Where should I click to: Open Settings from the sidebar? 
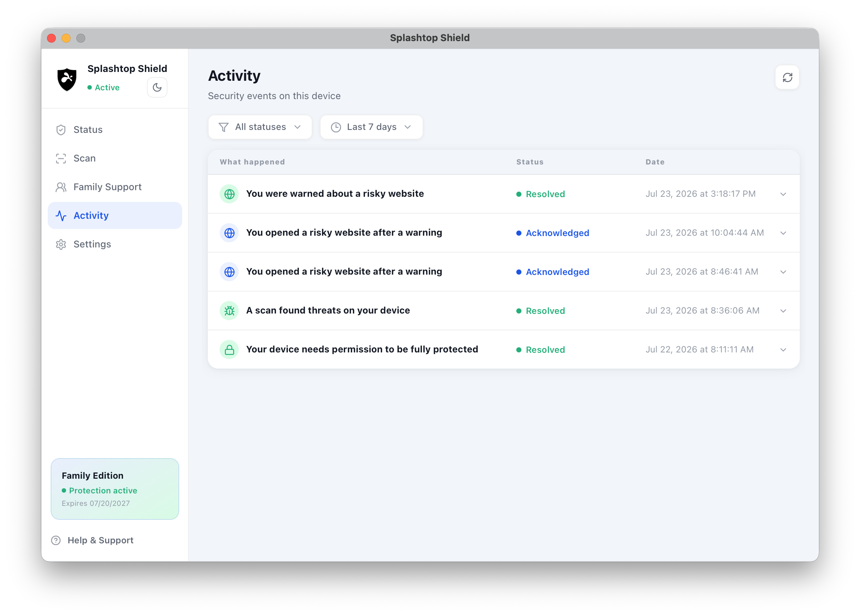point(115,244)
